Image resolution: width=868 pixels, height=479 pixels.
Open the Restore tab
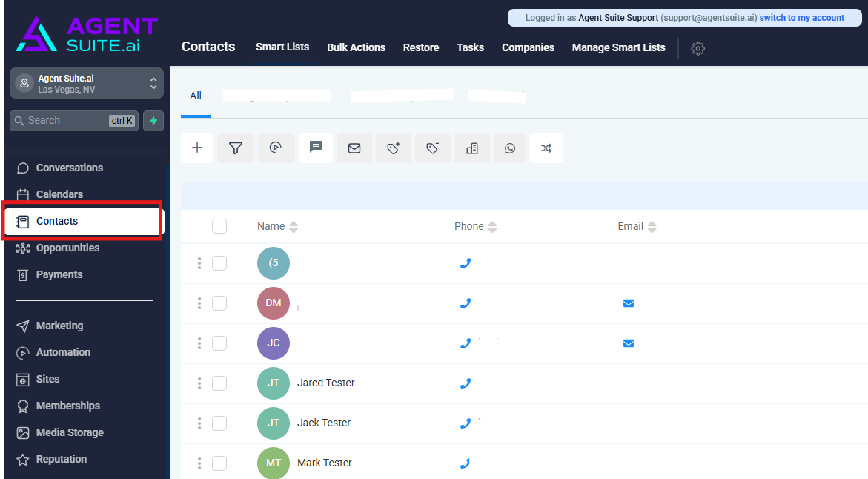pyautogui.click(x=421, y=47)
